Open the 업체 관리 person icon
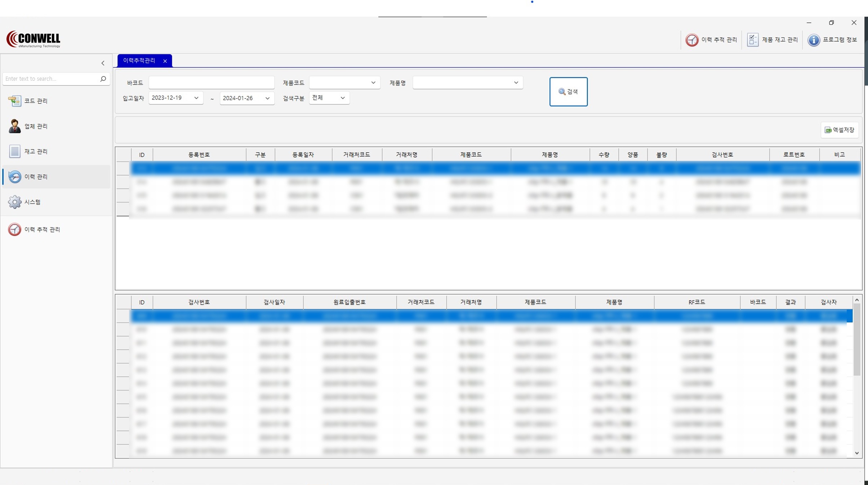868x485 pixels. (14, 126)
